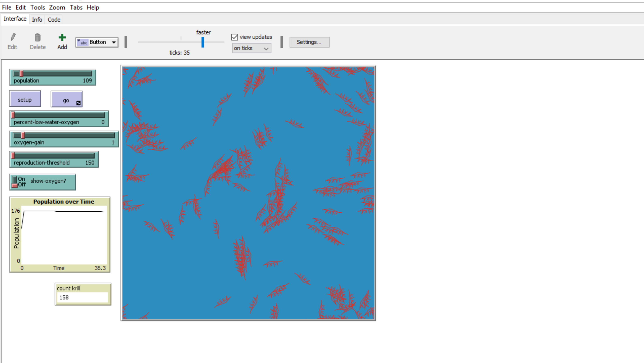Click the green Add plus icon
The image size is (644, 363).
tap(62, 37)
